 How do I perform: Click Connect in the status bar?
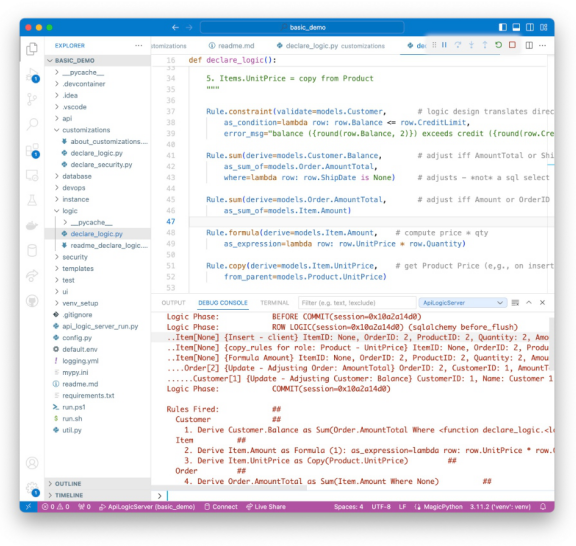tap(221, 507)
